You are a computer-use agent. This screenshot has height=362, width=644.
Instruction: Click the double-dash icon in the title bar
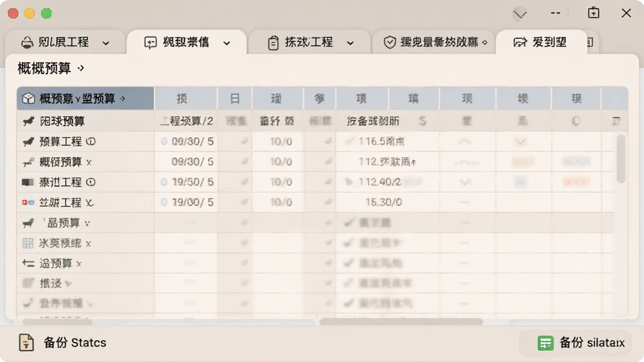coord(556,13)
